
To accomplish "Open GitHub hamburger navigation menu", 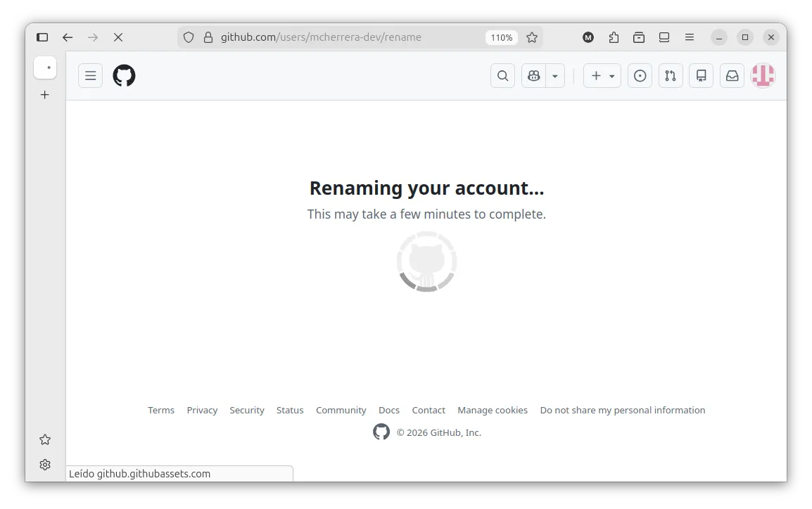I will pos(90,76).
